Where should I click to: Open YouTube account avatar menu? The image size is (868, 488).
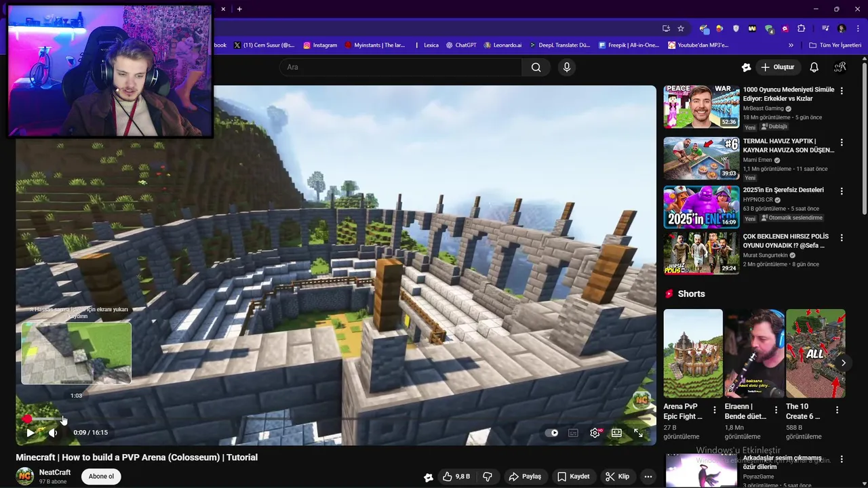(840, 67)
